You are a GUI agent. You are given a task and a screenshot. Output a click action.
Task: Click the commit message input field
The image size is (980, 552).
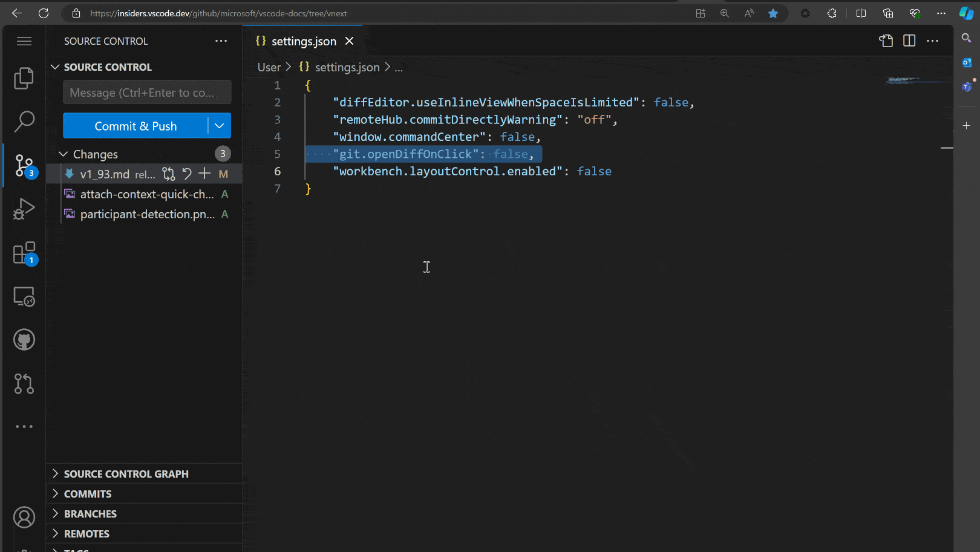[146, 92]
